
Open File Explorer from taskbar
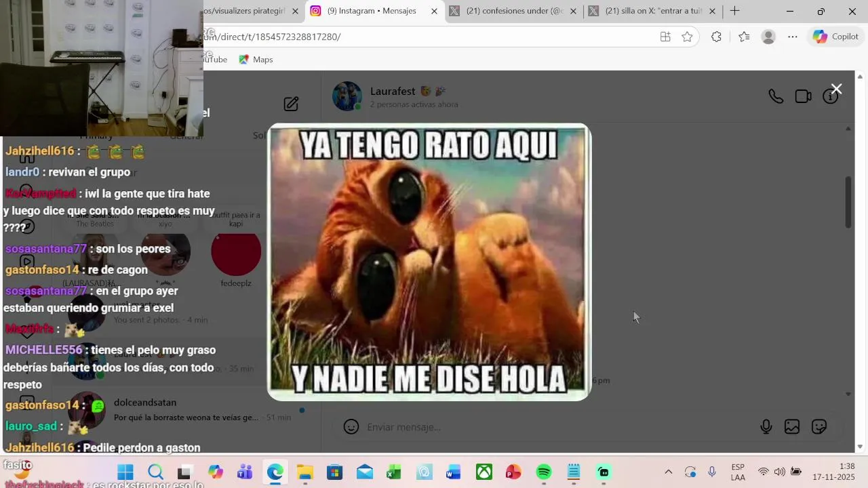pyautogui.click(x=304, y=472)
